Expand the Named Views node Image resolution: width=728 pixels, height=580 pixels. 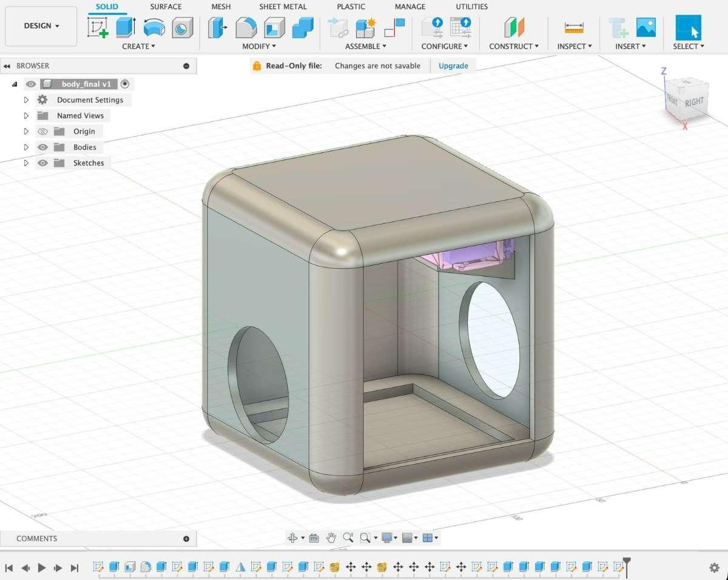tap(26, 116)
